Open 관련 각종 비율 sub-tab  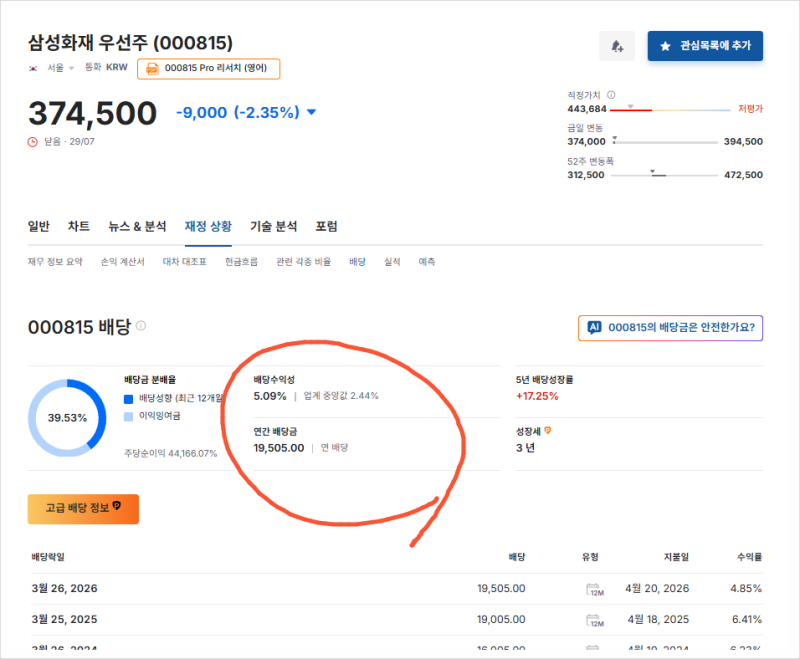click(x=304, y=262)
